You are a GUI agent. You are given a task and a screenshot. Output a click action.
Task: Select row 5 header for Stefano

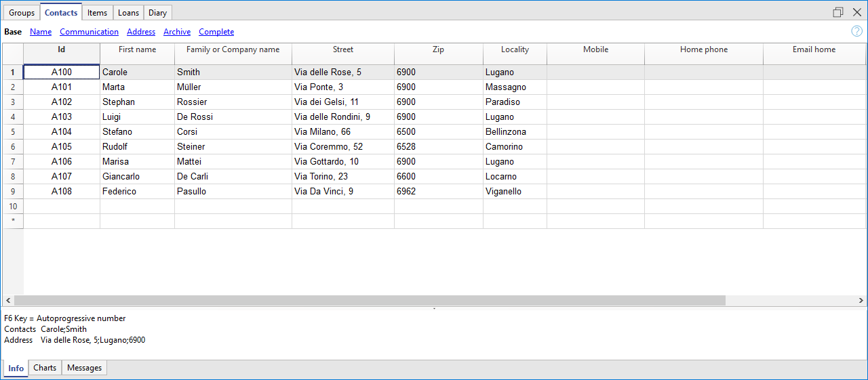click(x=13, y=132)
